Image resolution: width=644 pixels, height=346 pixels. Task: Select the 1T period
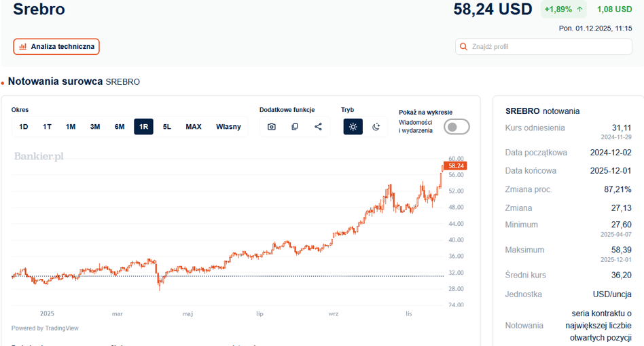(x=47, y=127)
